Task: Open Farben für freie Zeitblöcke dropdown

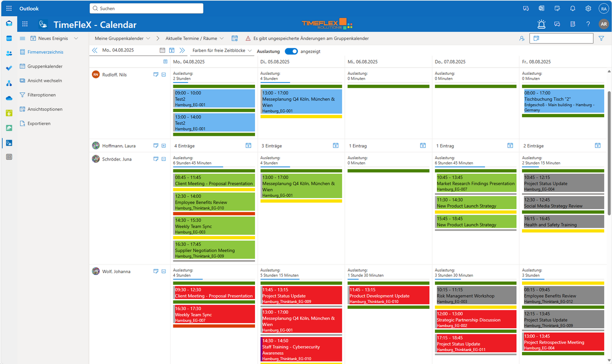Action: pyautogui.click(x=222, y=51)
